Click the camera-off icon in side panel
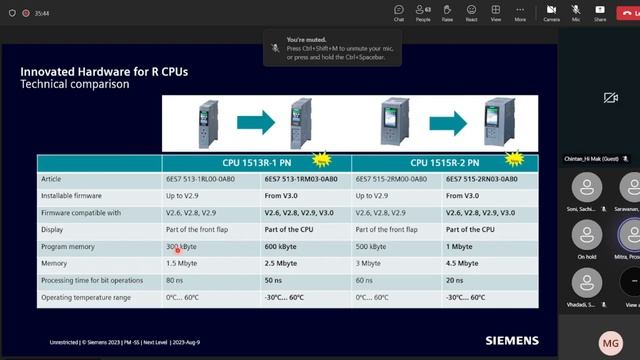Image resolution: width=640 pixels, height=360 pixels. [x=611, y=98]
